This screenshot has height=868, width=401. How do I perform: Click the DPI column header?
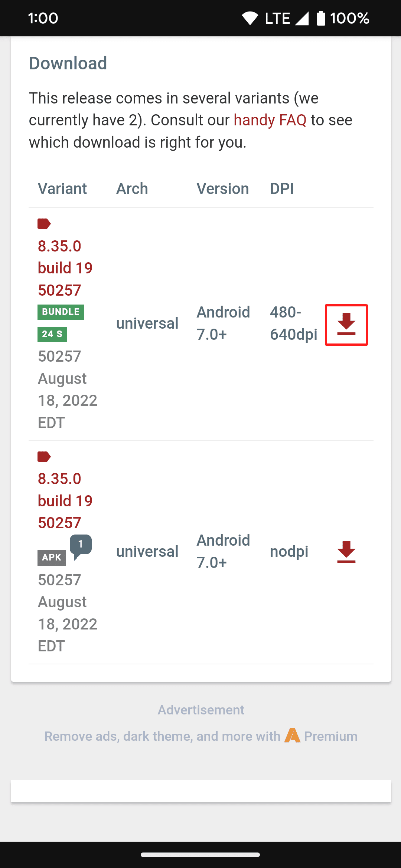282,189
